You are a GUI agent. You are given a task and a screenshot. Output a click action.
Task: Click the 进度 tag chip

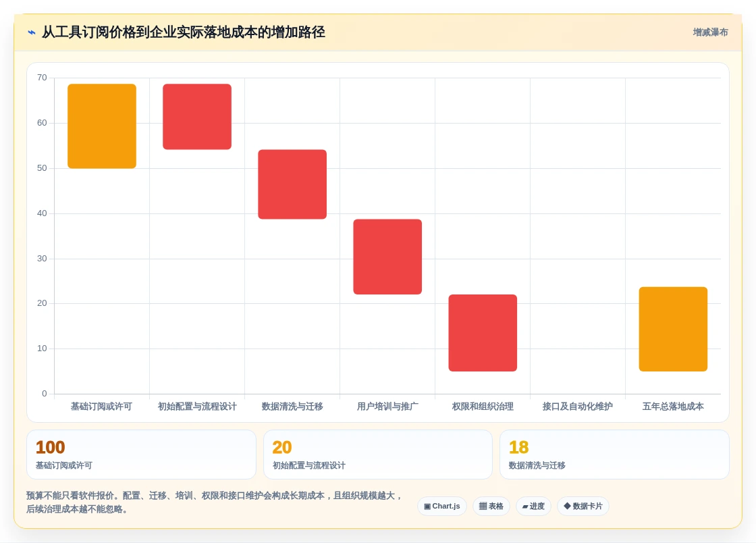click(533, 507)
